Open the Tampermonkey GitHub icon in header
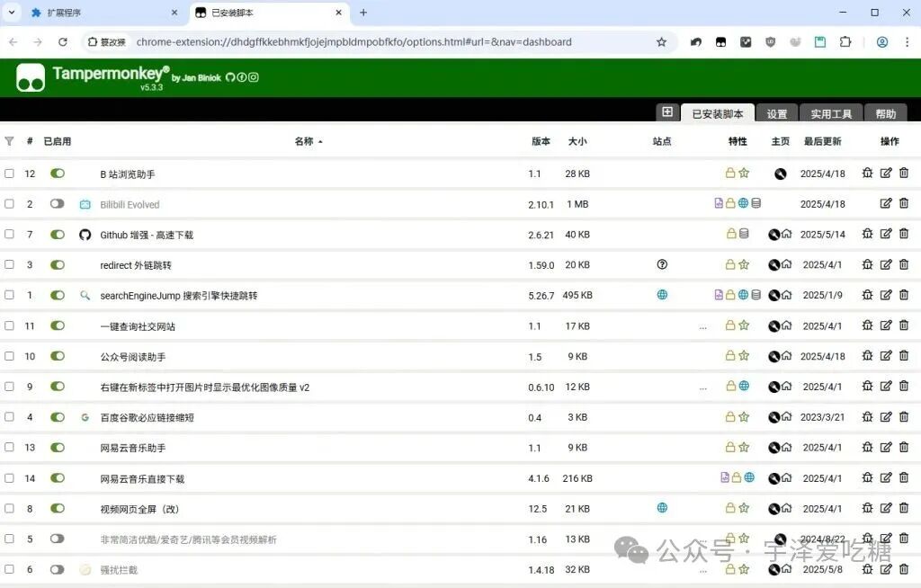Image resolution: width=921 pixels, height=588 pixels. (x=230, y=77)
